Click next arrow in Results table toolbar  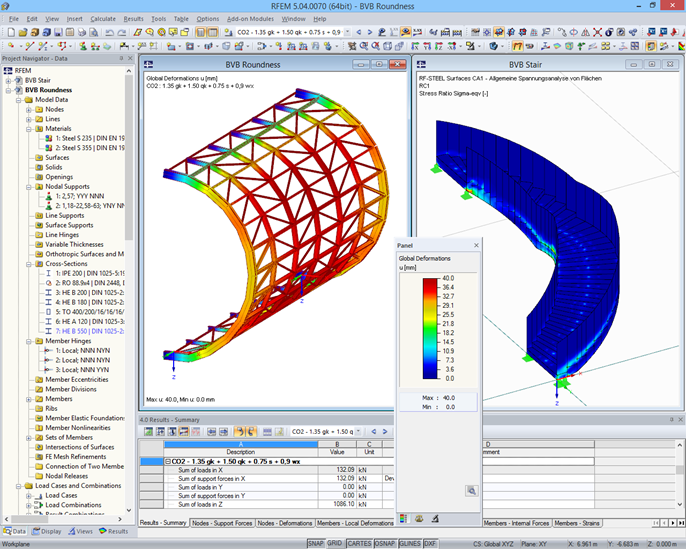[385, 432]
